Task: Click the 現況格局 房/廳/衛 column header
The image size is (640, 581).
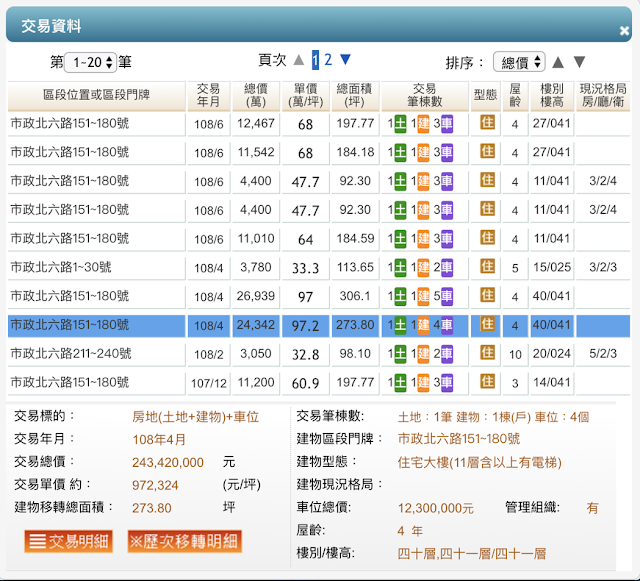Action: pyautogui.click(x=603, y=96)
